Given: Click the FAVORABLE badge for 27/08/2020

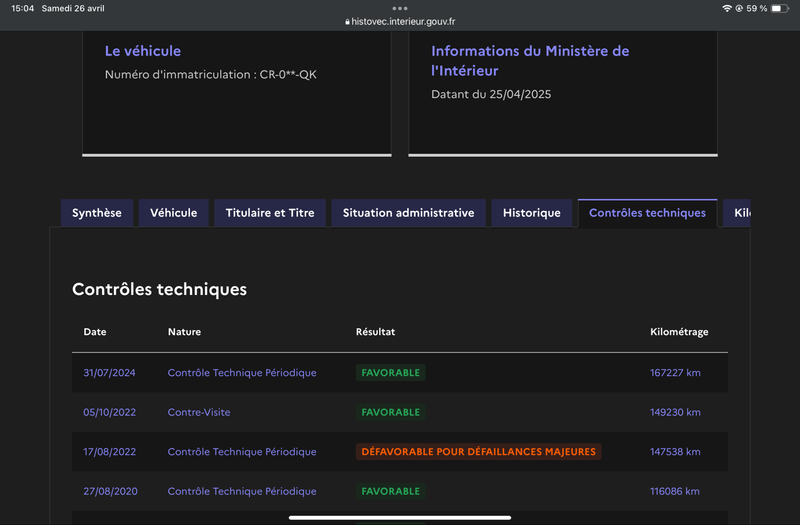Looking at the screenshot, I should click(x=391, y=491).
